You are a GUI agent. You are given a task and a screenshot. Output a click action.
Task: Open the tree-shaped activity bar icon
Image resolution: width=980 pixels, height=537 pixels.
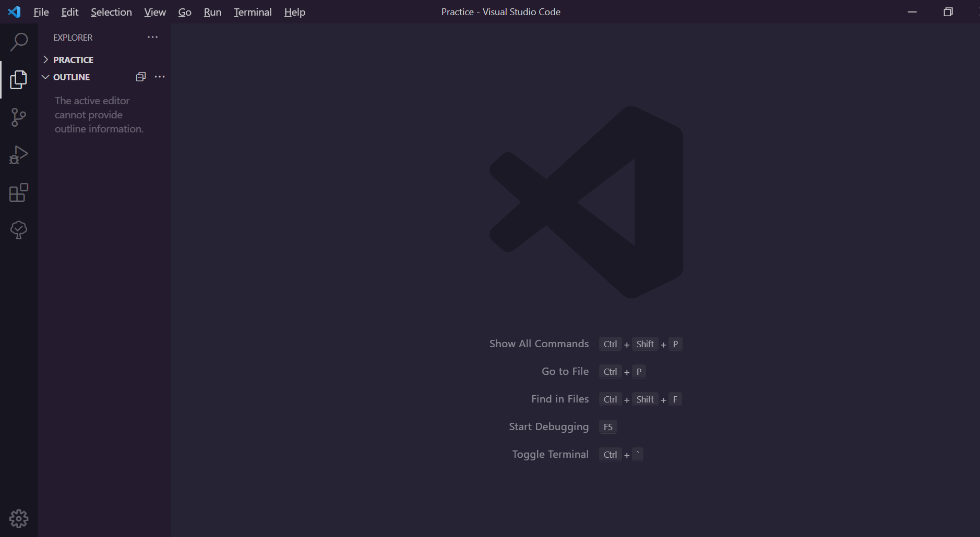point(19,230)
